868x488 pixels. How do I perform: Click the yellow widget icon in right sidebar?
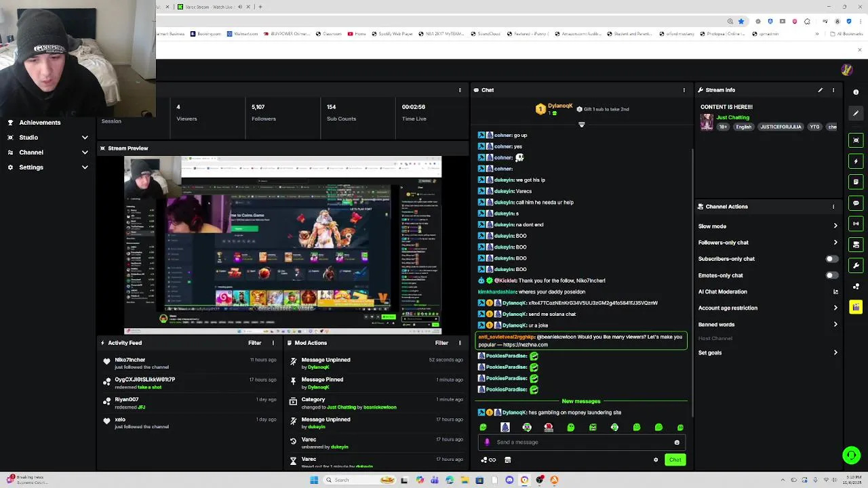pyautogui.click(x=856, y=307)
